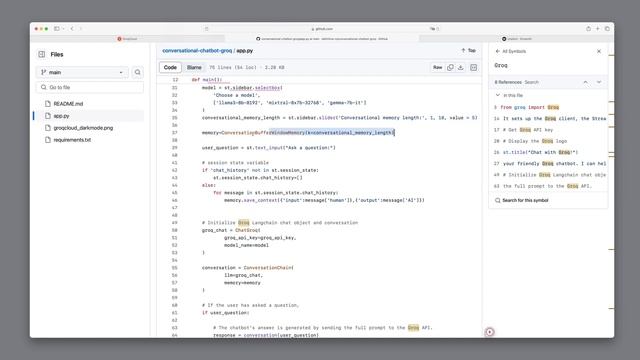Click sticky 'def main():' header line
This screenshot has height=360, width=640.
point(207,80)
